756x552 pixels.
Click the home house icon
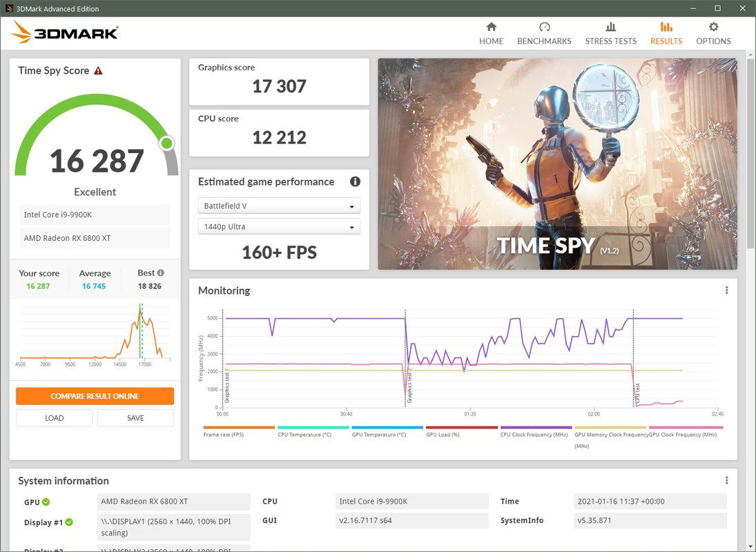(x=492, y=26)
